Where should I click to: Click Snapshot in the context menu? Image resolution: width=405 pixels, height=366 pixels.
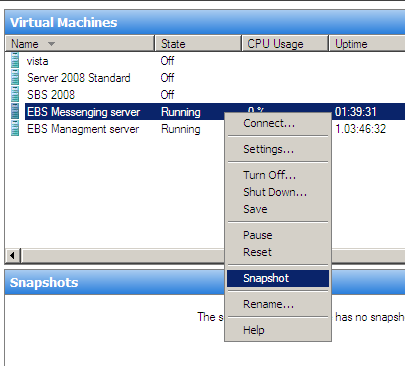[x=278, y=278]
